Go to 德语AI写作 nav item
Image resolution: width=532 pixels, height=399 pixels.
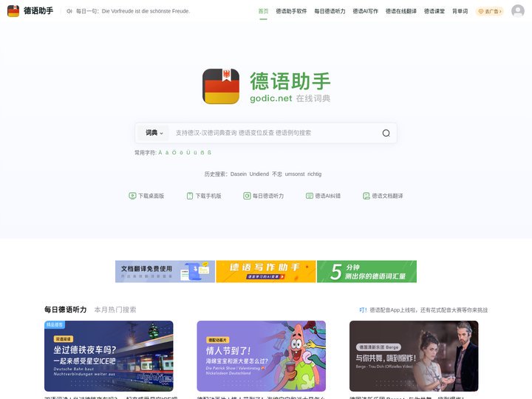(366, 11)
